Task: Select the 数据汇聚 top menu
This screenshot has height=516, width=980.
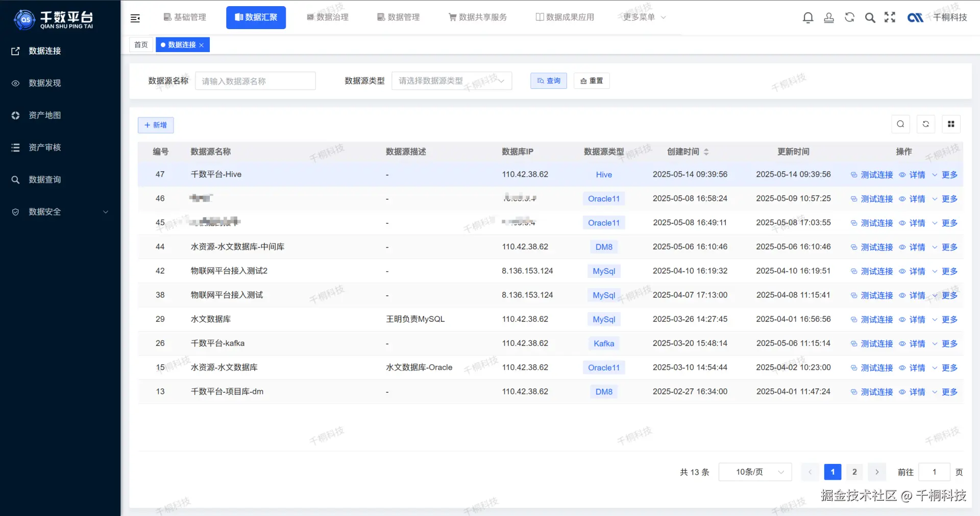Action: point(256,17)
